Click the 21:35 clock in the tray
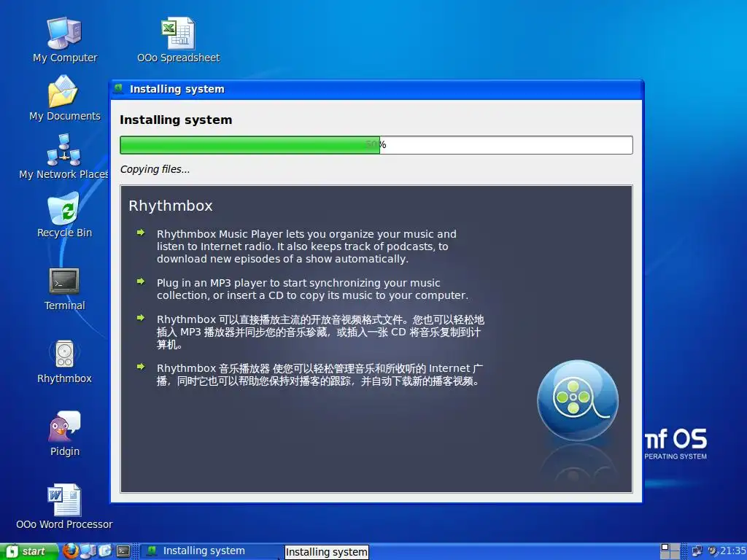Viewport: 747px width, 560px height. pos(733,551)
